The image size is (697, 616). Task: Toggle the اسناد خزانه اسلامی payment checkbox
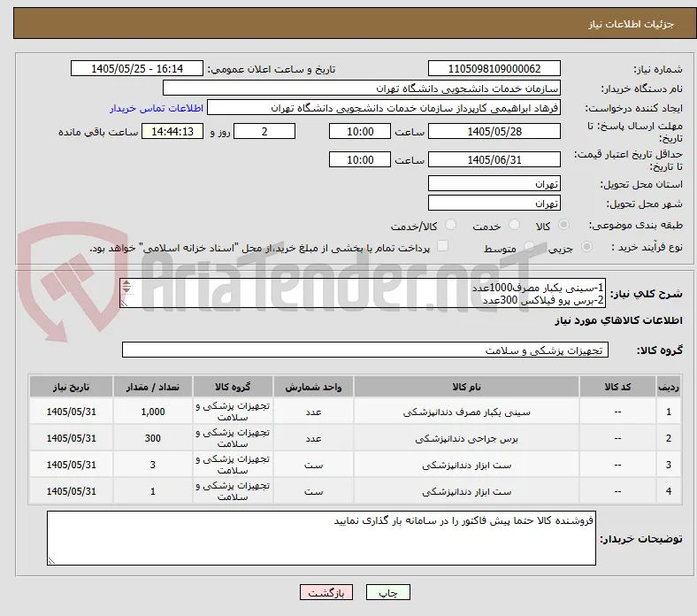[x=443, y=246]
